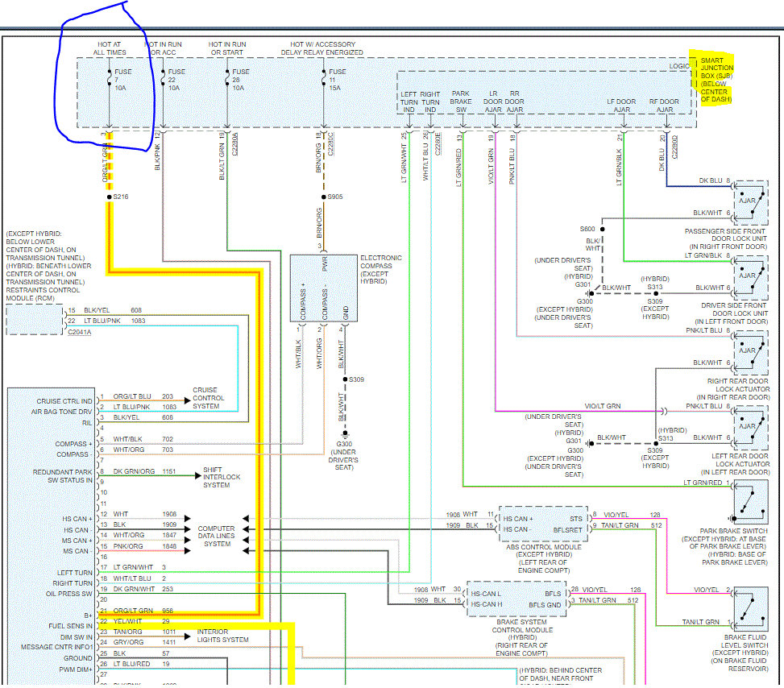
Task: Select the AJAR switch in passenger front door unit
Action: click(x=750, y=203)
